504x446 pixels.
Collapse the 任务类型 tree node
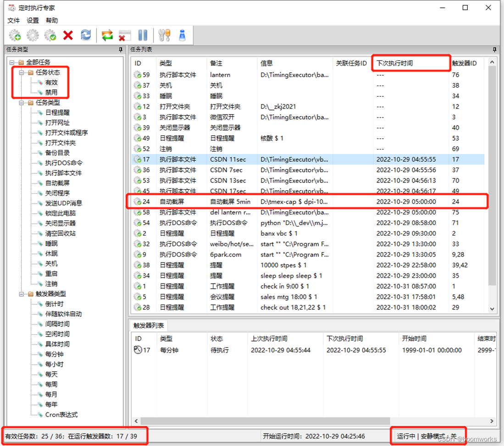[22, 103]
